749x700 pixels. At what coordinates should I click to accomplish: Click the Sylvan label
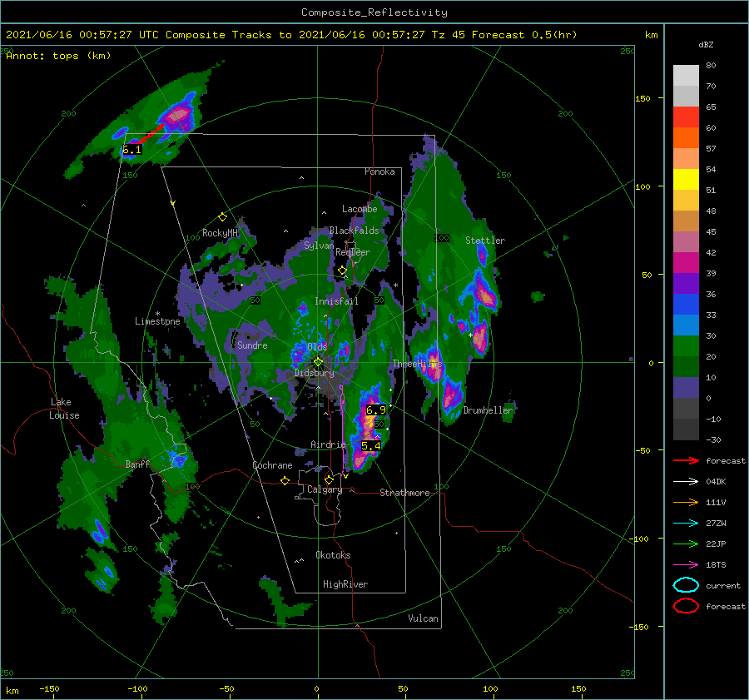coord(319,246)
